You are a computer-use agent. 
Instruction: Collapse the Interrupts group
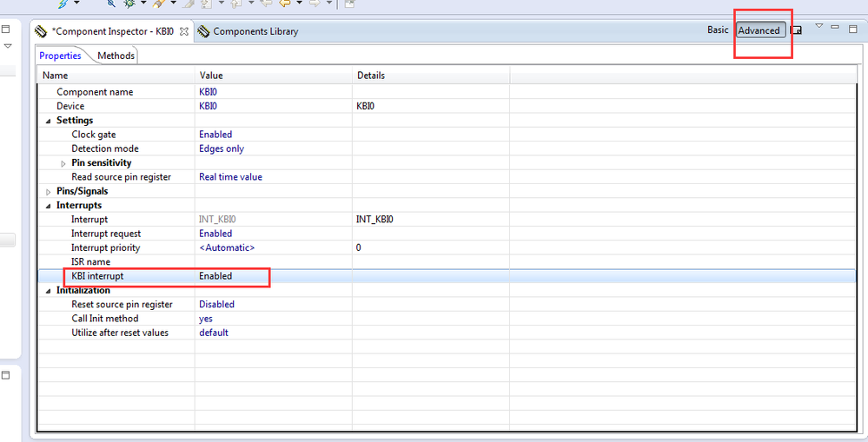coord(49,206)
